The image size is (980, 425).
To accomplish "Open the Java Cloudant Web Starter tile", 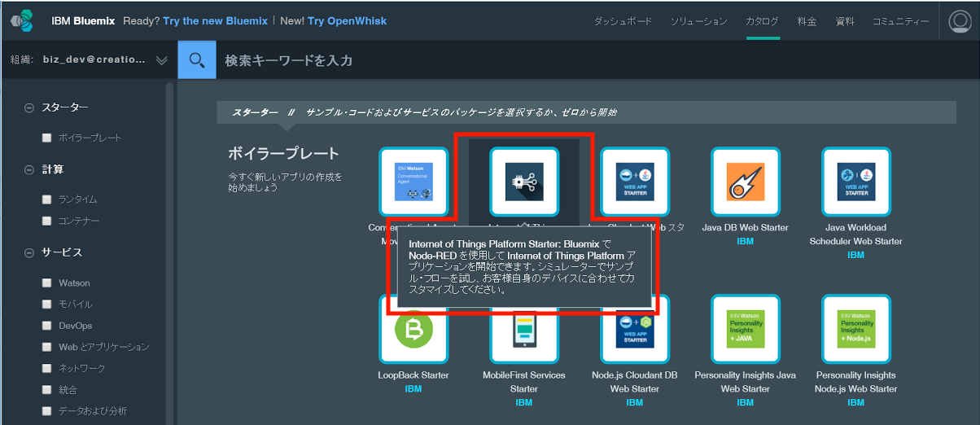I will pos(635,182).
